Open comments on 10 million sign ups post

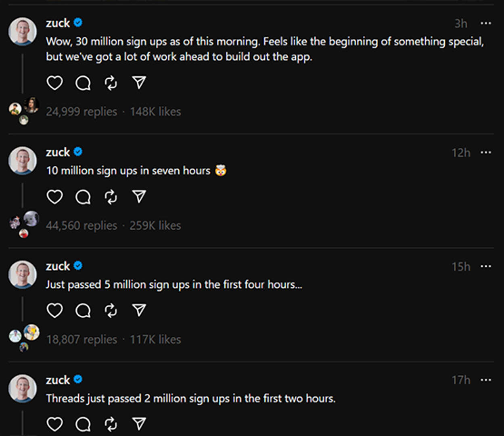[83, 197]
